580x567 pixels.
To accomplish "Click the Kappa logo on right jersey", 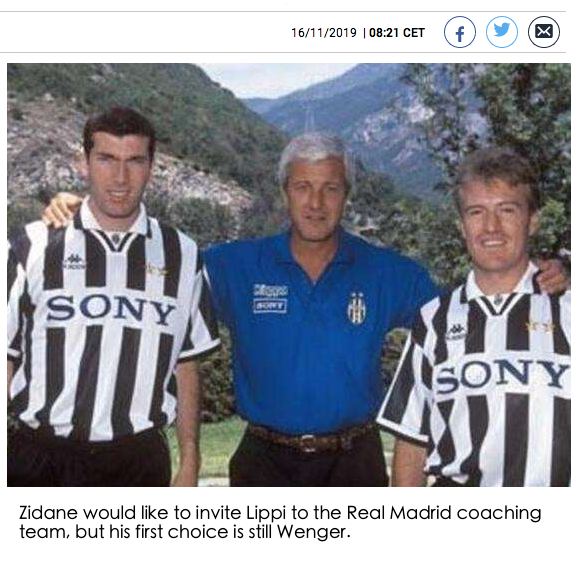I will [457, 331].
